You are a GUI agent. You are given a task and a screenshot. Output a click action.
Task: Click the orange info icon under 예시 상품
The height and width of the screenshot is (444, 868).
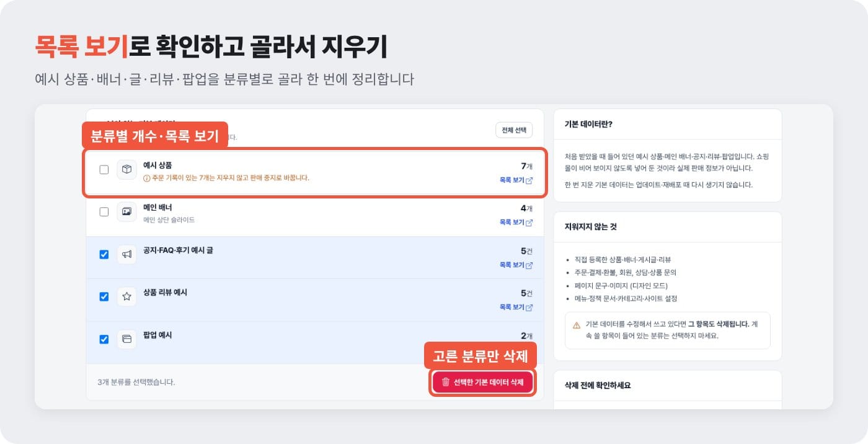click(146, 178)
